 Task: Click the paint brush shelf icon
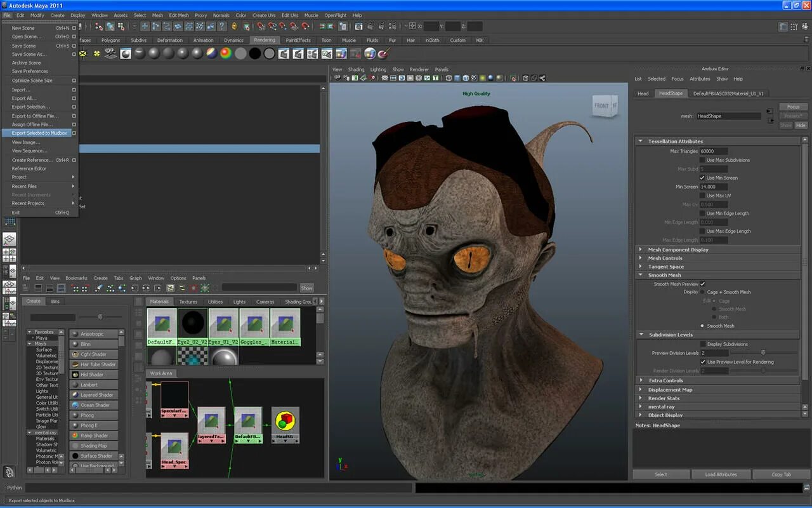coord(383,53)
